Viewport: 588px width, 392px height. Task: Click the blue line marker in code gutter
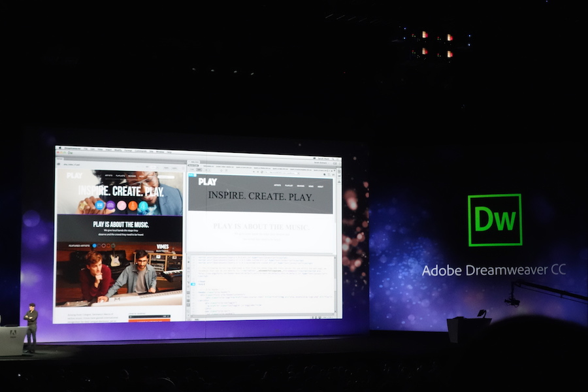[x=192, y=285]
